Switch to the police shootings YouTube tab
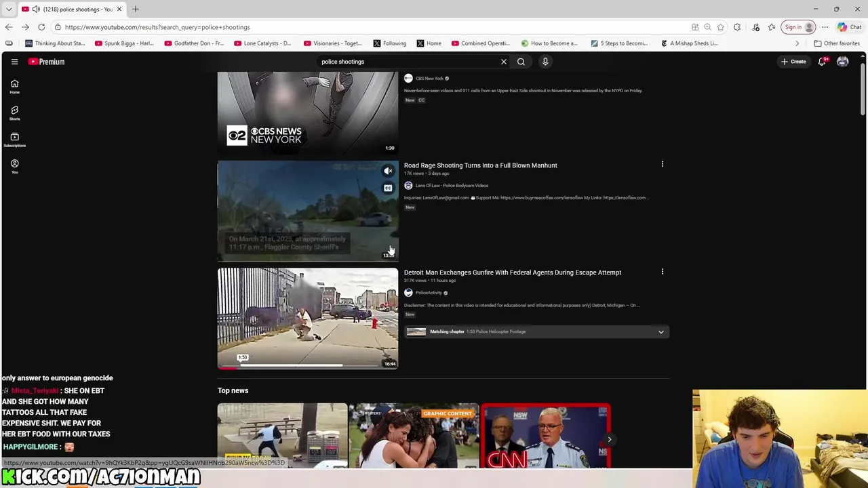 (x=71, y=9)
